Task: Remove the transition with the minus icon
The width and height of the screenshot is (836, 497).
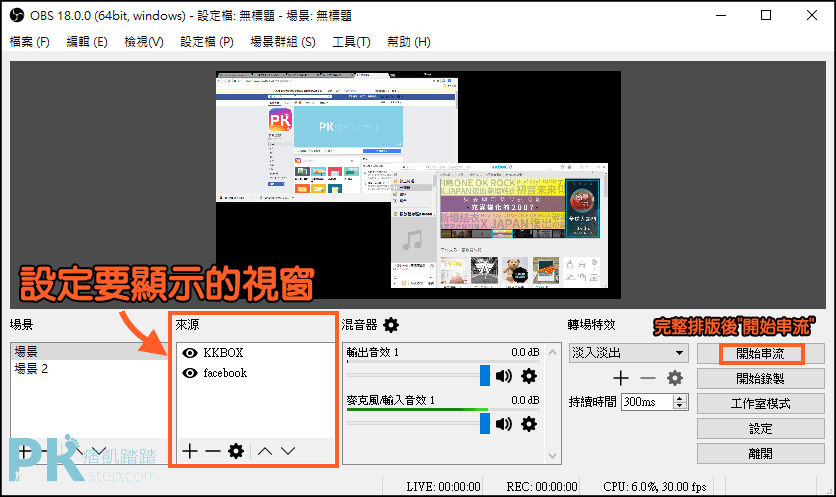Action: (x=648, y=378)
